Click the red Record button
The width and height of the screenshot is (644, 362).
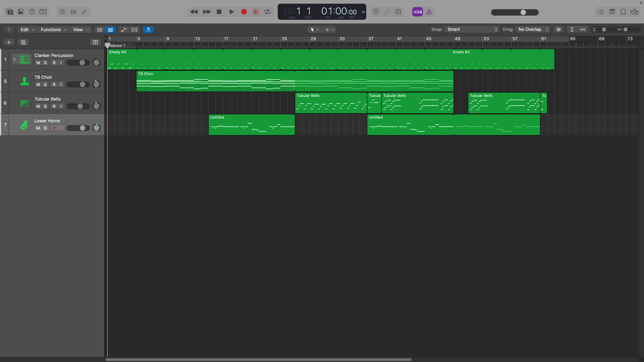point(244,12)
